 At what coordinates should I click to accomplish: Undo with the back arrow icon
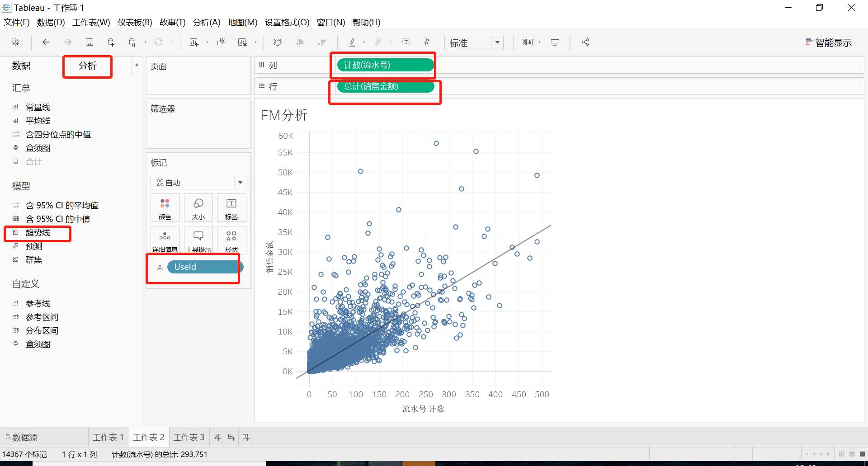point(46,42)
